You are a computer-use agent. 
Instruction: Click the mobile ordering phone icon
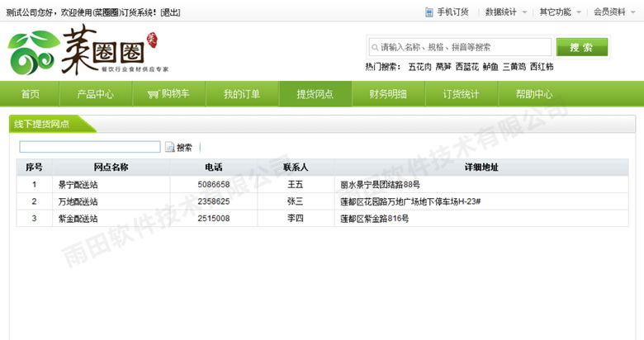[x=429, y=12]
